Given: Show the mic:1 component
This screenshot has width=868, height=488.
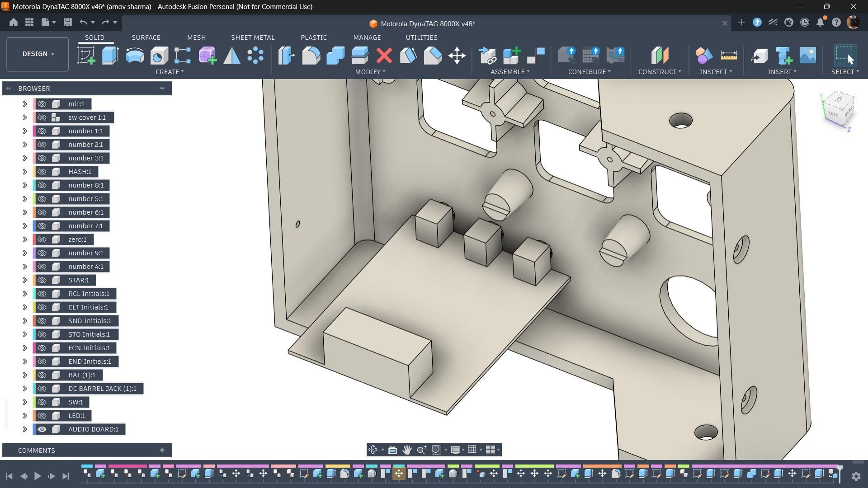Looking at the screenshot, I should click(x=42, y=104).
